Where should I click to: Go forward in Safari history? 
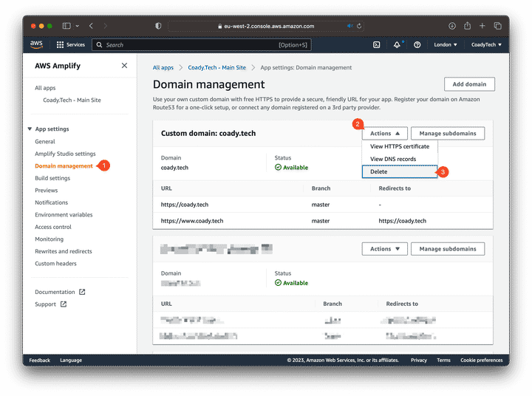pos(105,26)
